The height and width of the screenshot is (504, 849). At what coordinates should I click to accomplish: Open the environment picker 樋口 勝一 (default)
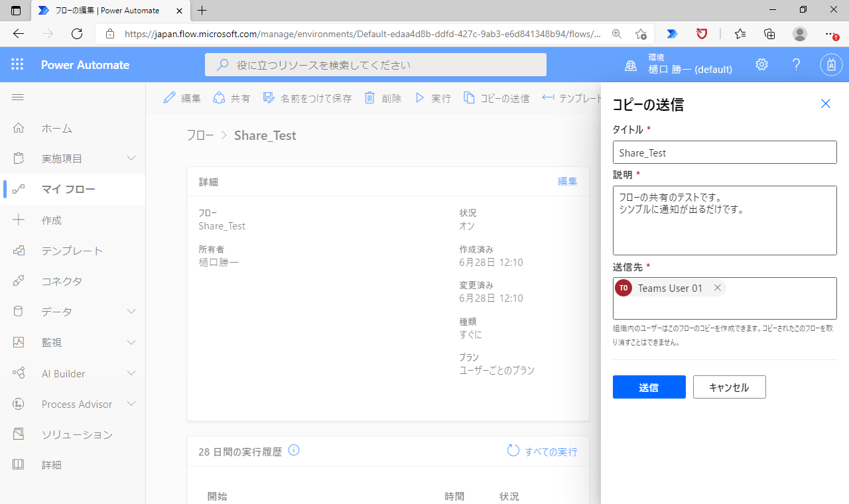tap(679, 64)
